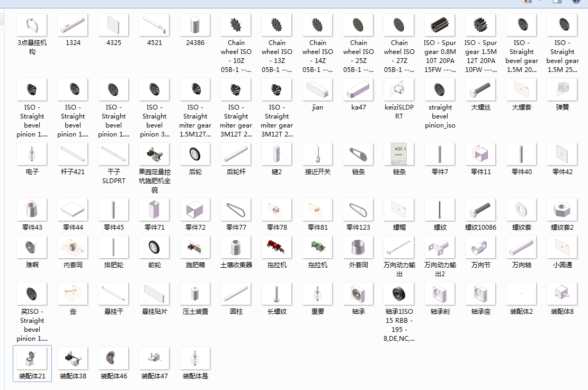The image size is (588, 390).
Task: Select the 难啊 gear file
Action: click(x=32, y=248)
